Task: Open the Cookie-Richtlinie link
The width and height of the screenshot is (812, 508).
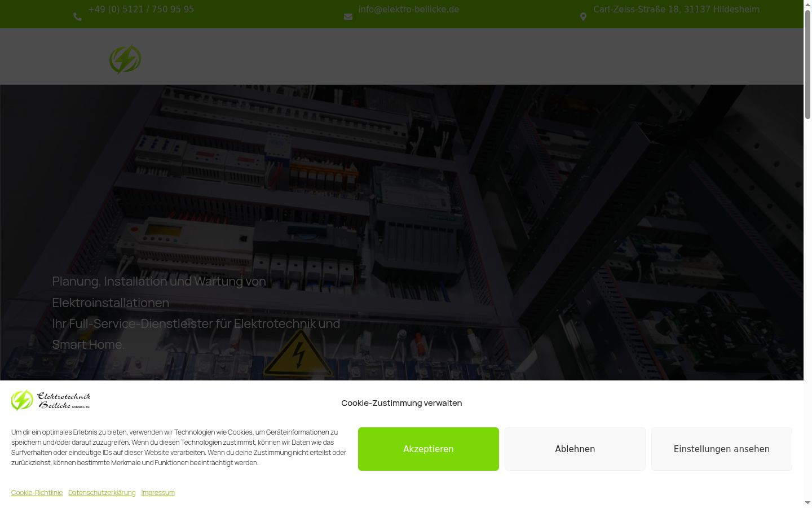Action: [x=37, y=493]
